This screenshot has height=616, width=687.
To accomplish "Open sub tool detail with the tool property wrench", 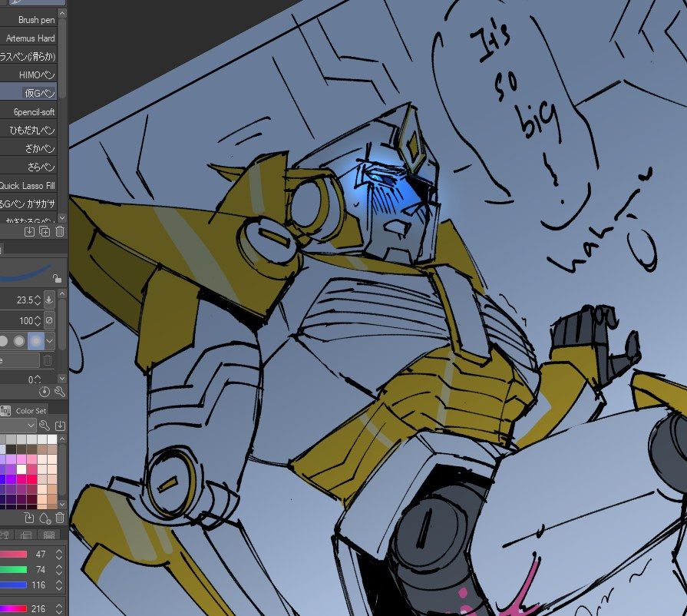I will pos(60,392).
